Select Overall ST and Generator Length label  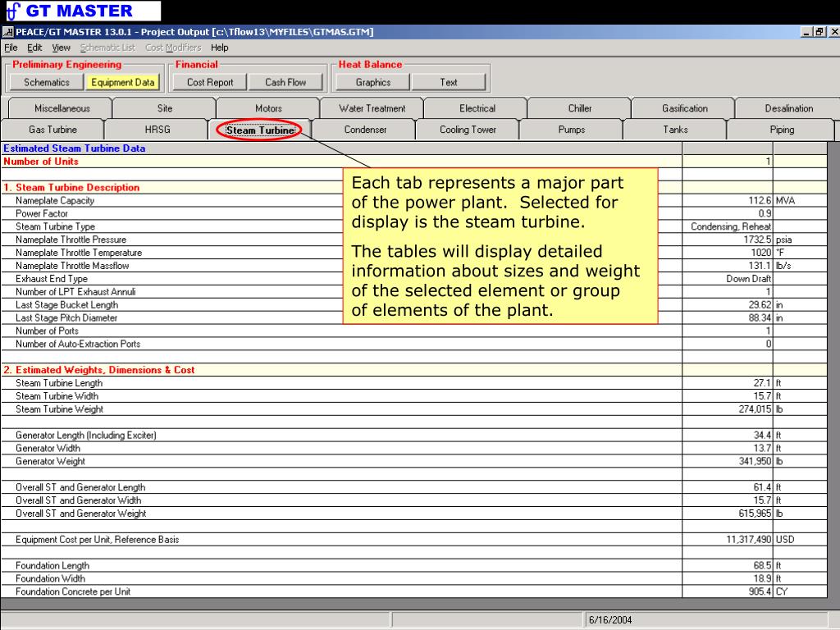[x=80, y=487]
